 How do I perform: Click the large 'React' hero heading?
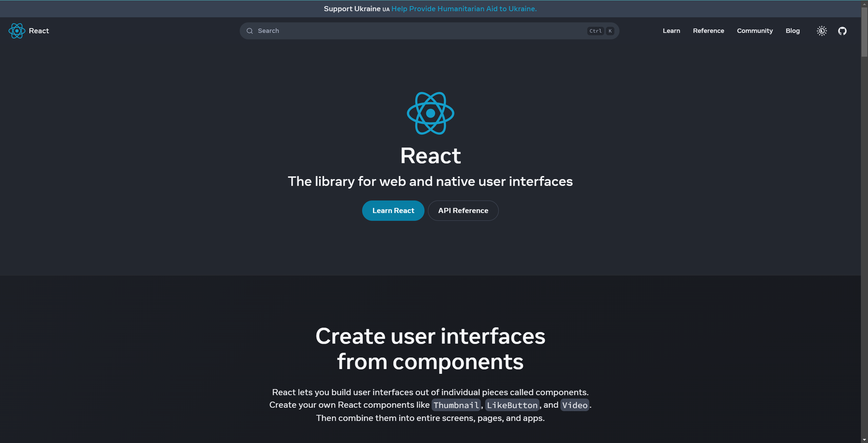[430, 156]
